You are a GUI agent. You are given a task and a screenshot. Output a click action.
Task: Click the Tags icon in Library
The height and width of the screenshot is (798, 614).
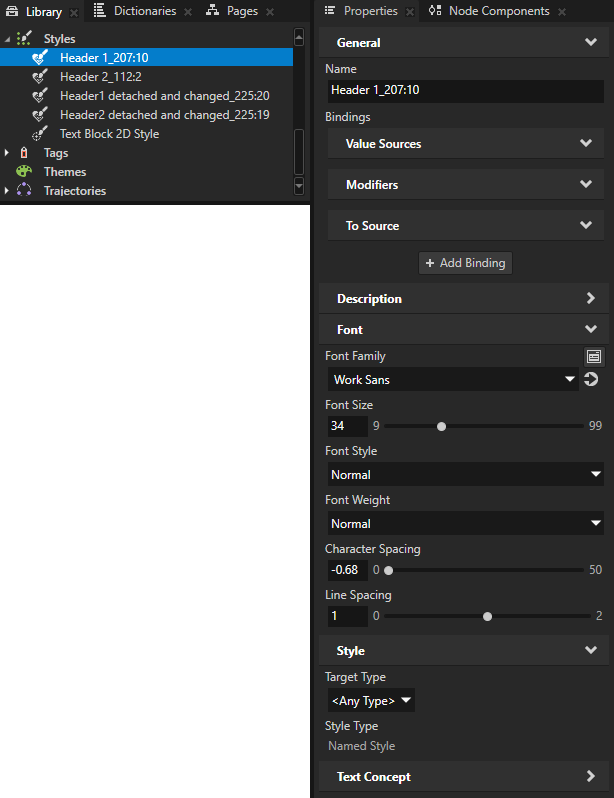coord(24,153)
